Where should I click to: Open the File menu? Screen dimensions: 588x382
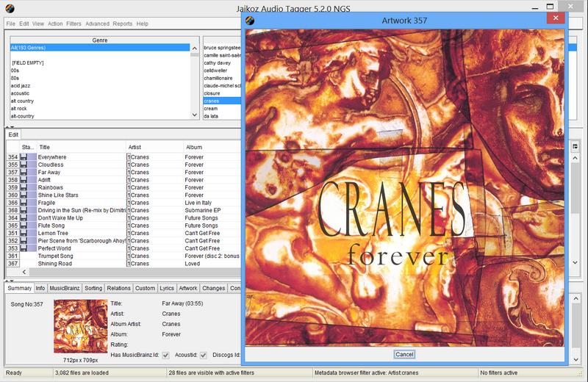(10, 24)
